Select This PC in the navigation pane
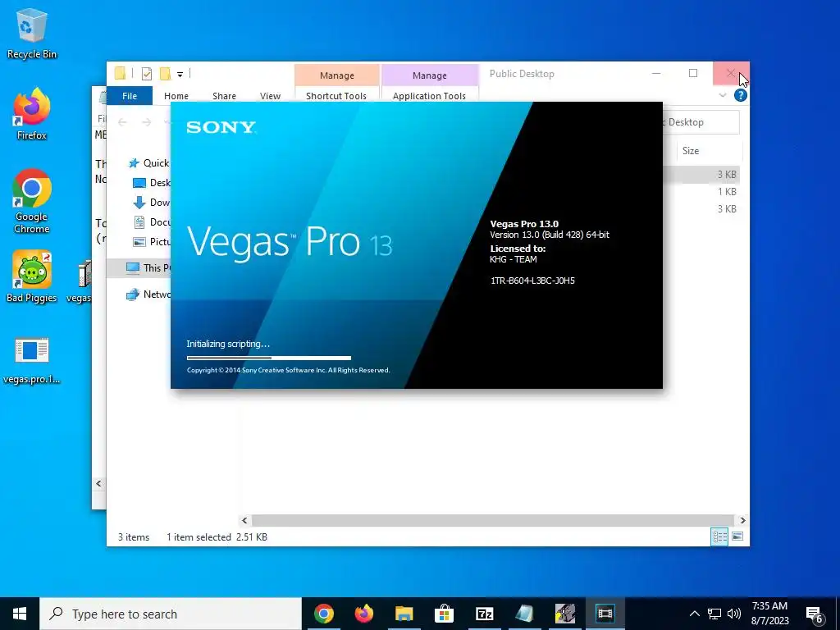The width and height of the screenshot is (840, 630). tap(148, 268)
